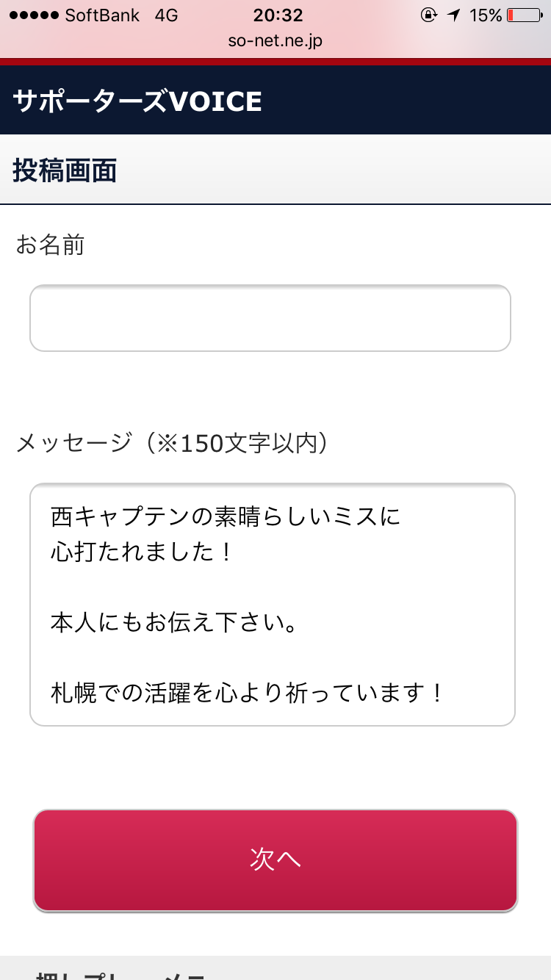551x980 pixels.
Task: Tap the お名前 field label
Action: [x=50, y=245]
